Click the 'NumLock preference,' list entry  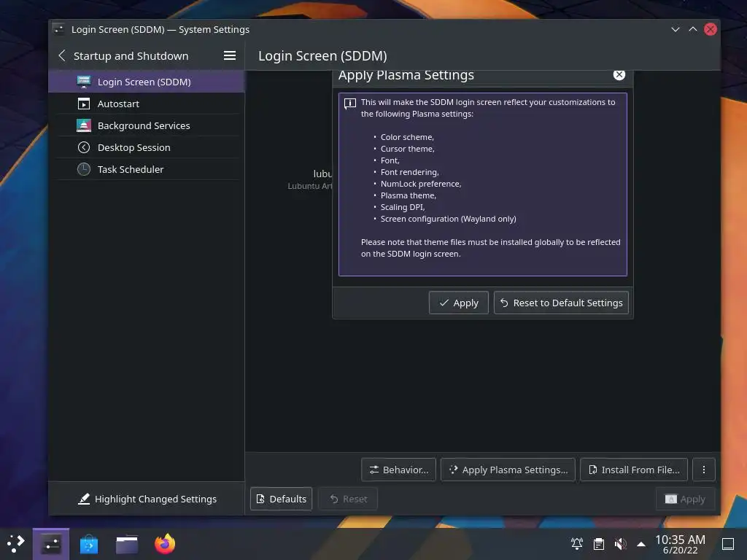tap(421, 184)
